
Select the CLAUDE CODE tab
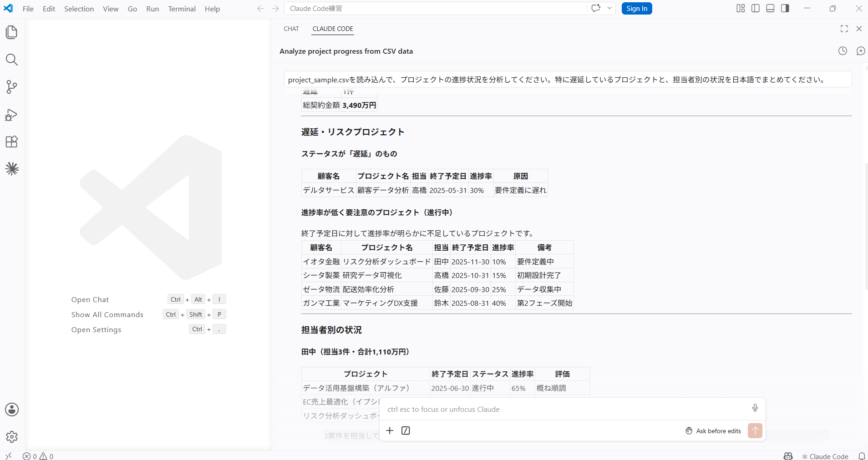[x=333, y=29]
